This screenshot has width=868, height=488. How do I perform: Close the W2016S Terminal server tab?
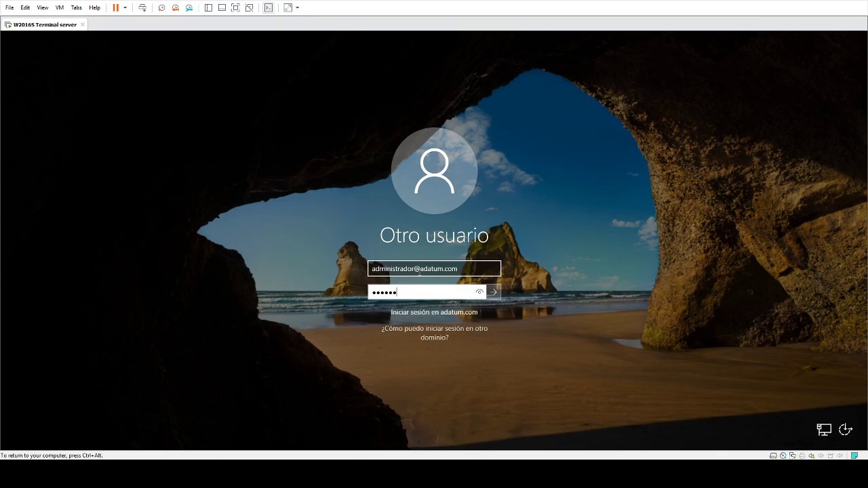point(83,24)
